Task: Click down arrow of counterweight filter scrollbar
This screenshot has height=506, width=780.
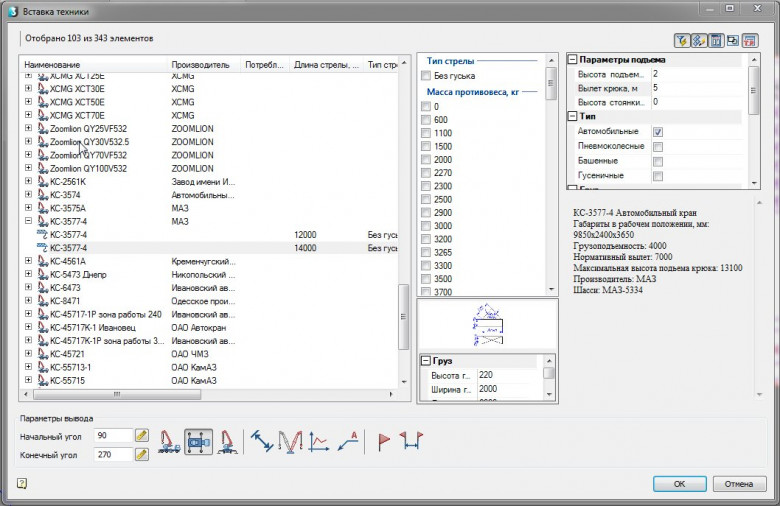Action: [x=551, y=289]
